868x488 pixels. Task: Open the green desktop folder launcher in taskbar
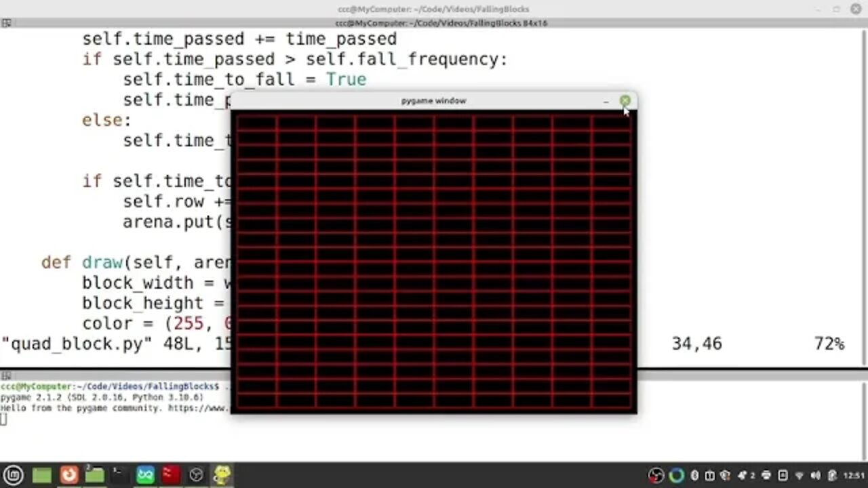[42, 475]
